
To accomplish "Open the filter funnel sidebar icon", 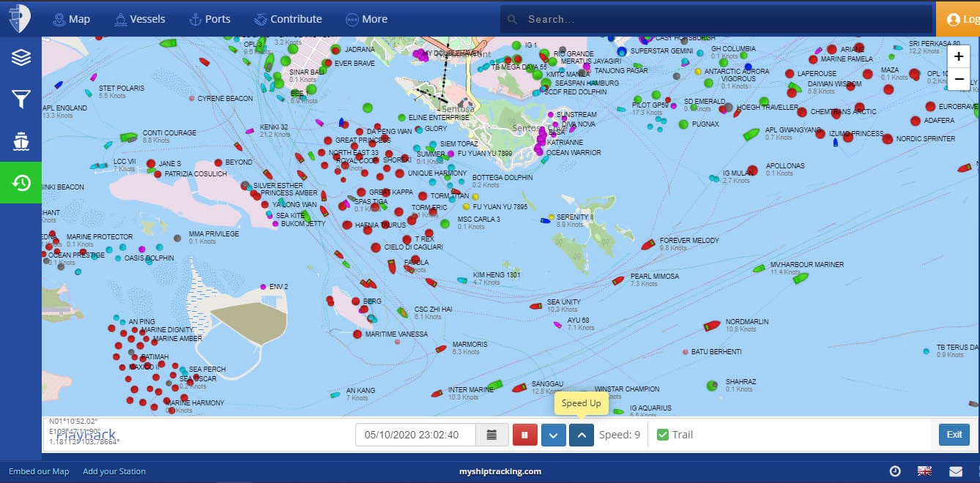I will tap(21, 99).
